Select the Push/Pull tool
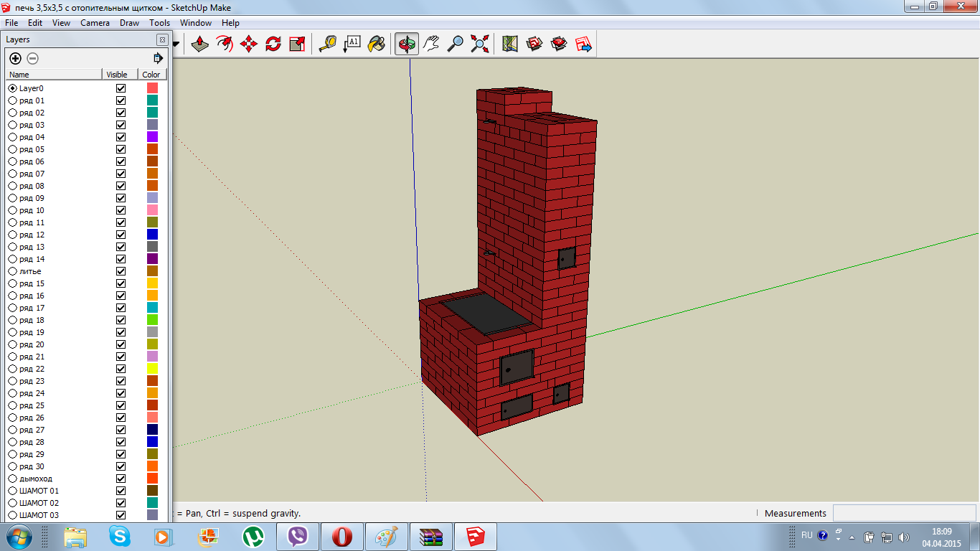Image resolution: width=980 pixels, height=551 pixels. [x=200, y=44]
